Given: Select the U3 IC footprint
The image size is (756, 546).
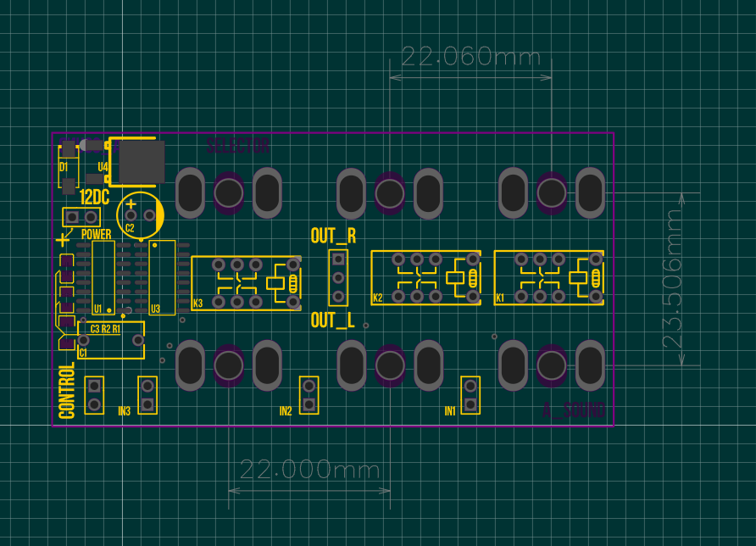Looking at the screenshot, I should (162, 277).
